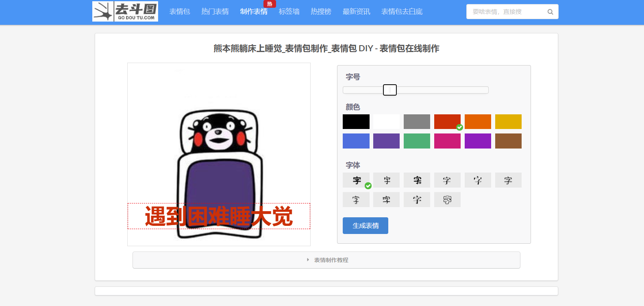
Task: Open the 热门表情 menu item
Action: tap(215, 12)
